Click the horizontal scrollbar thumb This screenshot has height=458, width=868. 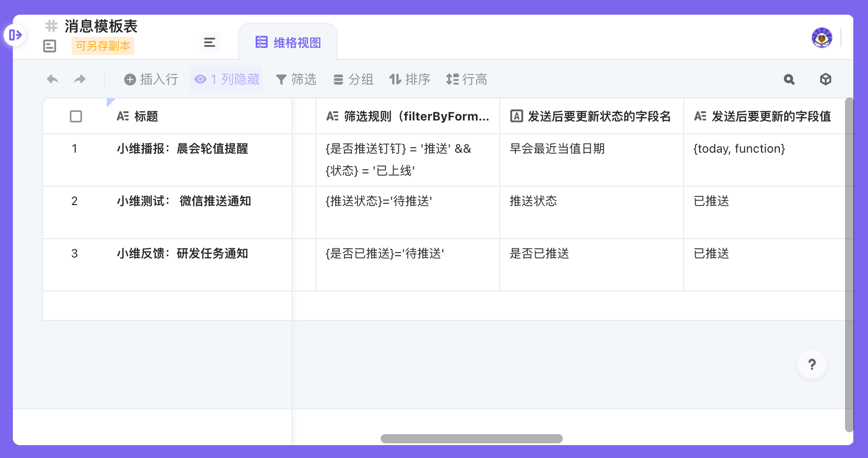coord(472,439)
